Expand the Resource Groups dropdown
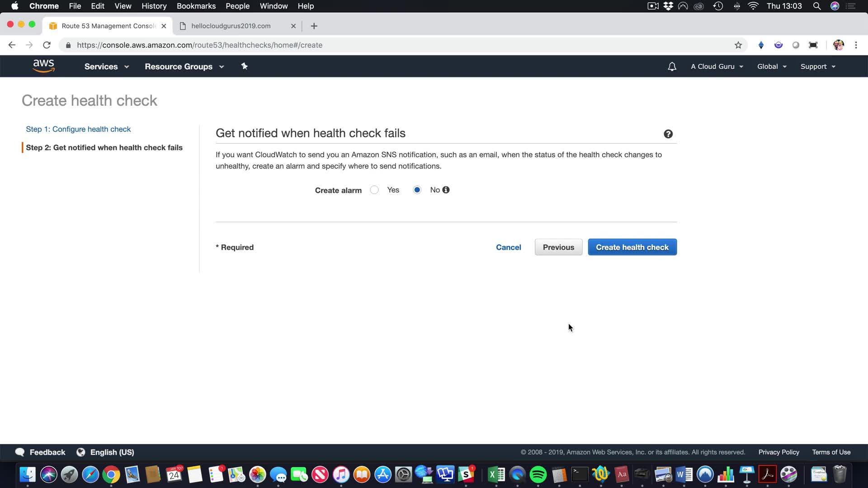 (184, 66)
